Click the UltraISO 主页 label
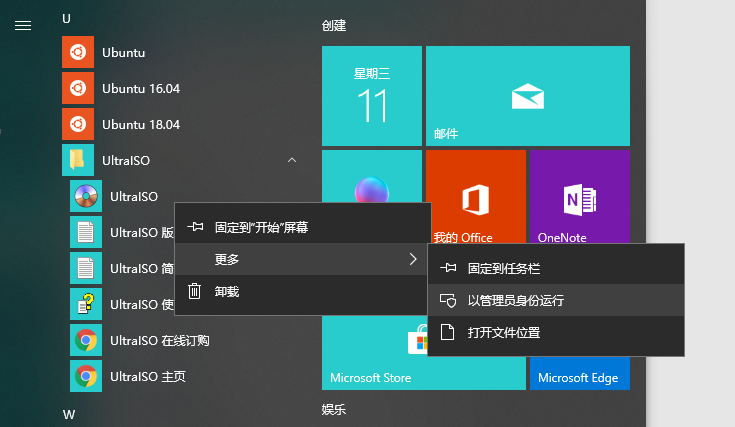Image resolution: width=735 pixels, height=427 pixels. click(x=148, y=376)
